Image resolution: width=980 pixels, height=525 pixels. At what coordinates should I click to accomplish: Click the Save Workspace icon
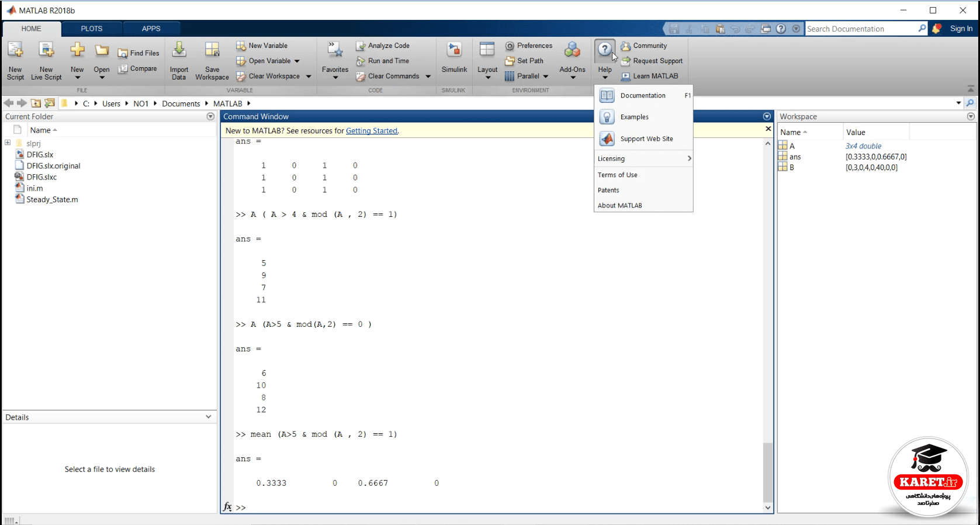click(212, 50)
